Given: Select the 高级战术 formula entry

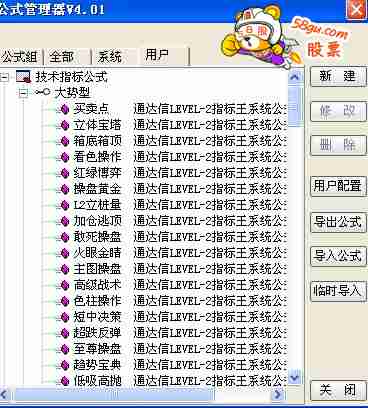Looking at the screenshot, I should coord(97,285).
